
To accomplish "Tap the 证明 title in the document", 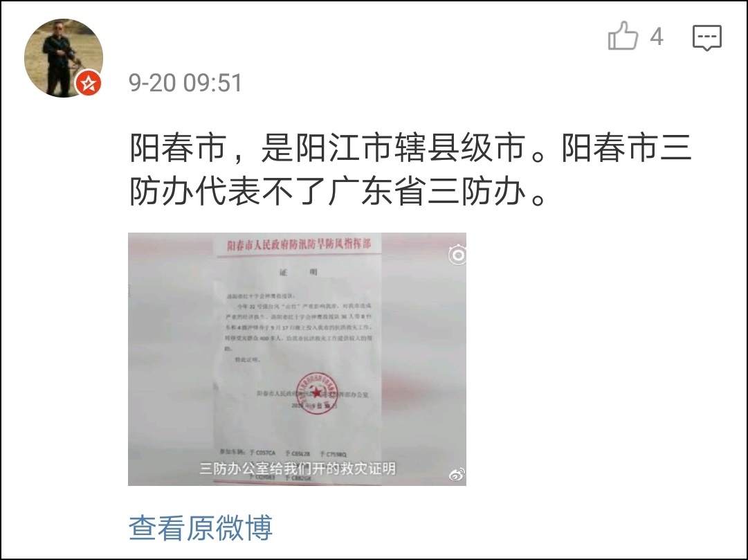I will click(298, 273).
